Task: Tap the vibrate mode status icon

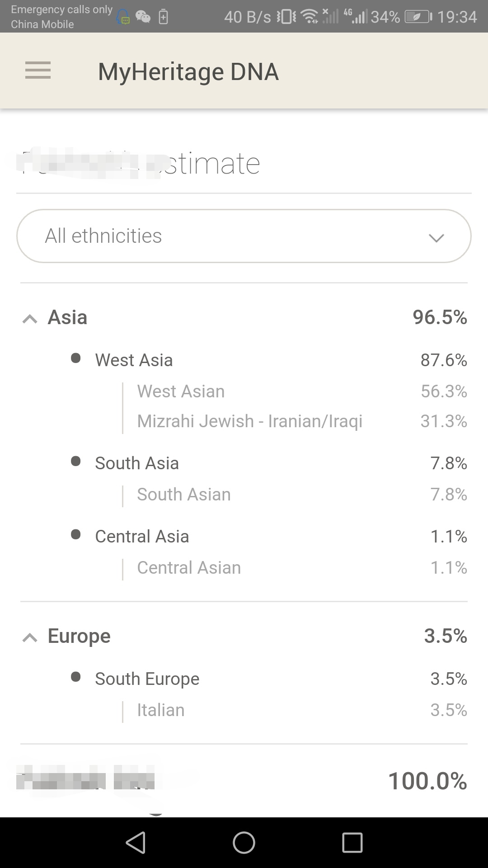Action: click(286, 17)
